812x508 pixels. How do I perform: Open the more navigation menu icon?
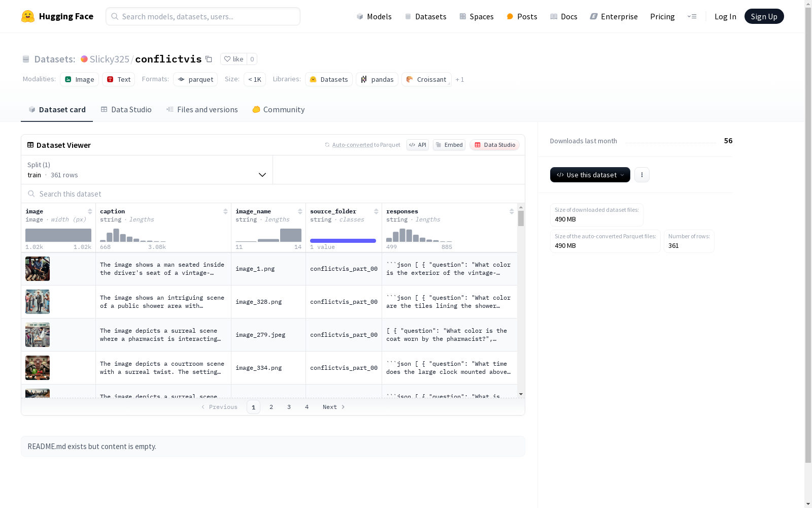click(x=692, y=16)
